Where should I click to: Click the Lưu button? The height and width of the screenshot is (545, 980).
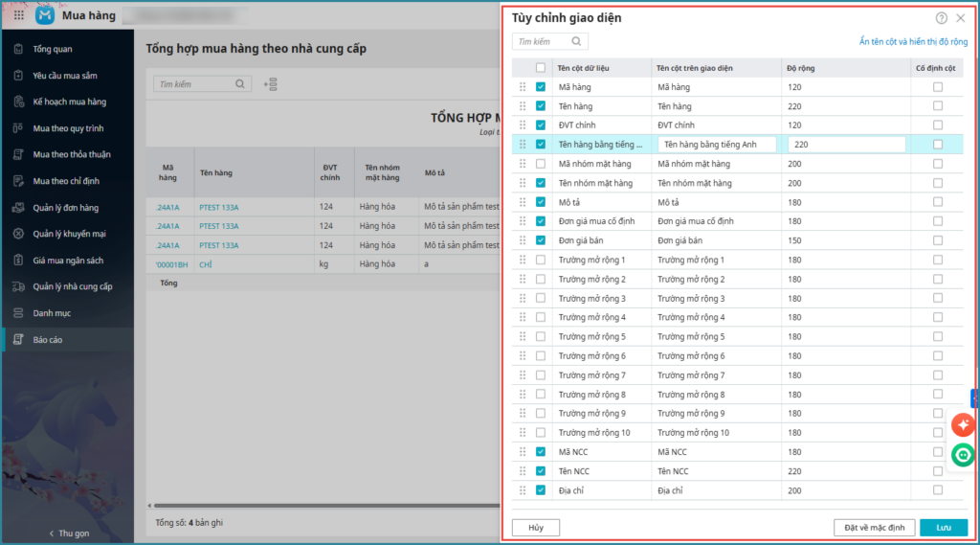944,528
